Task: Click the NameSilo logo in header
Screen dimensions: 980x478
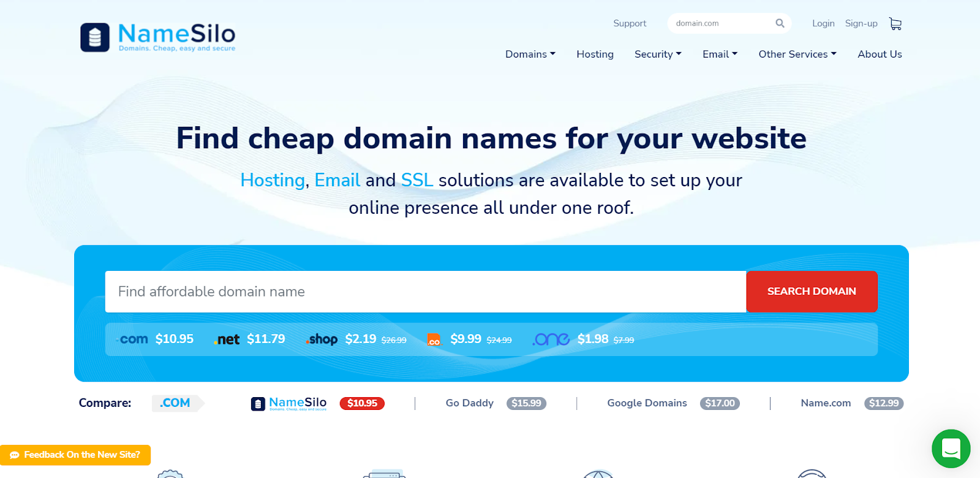Action: [x=158, y=37]
